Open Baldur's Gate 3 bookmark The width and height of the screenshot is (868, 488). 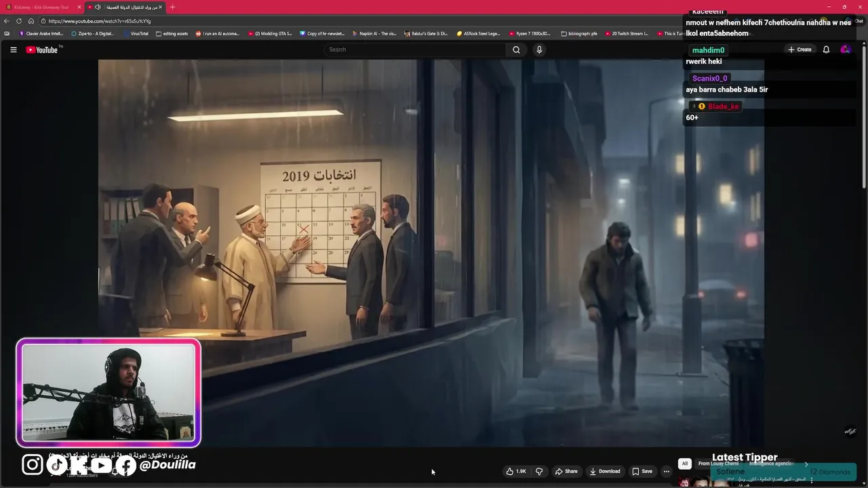click(x=426, y=33)
